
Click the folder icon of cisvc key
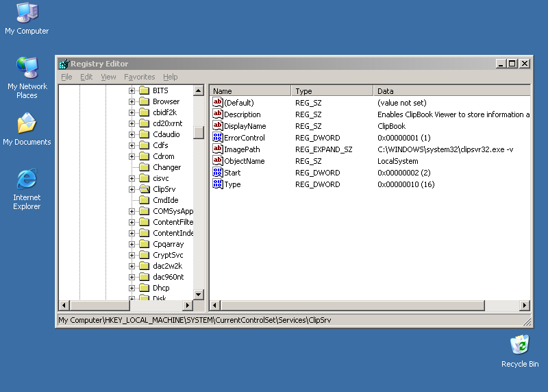point(145,178)
